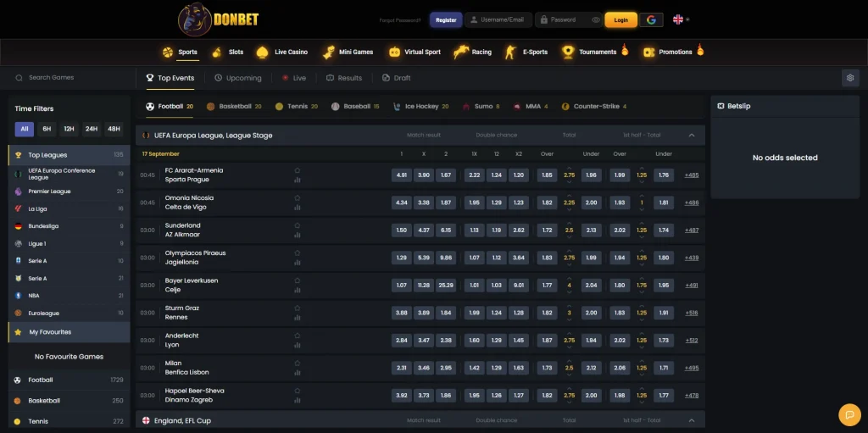The height and width of the screenshot is (433, 868).
Task: Select the 24H time filter
Action: tap(92, 129)
